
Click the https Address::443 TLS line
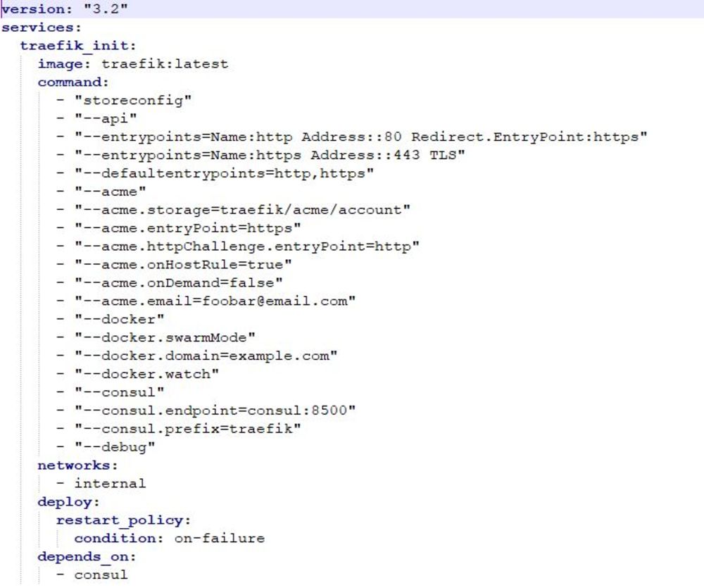[x=270, y=155]
